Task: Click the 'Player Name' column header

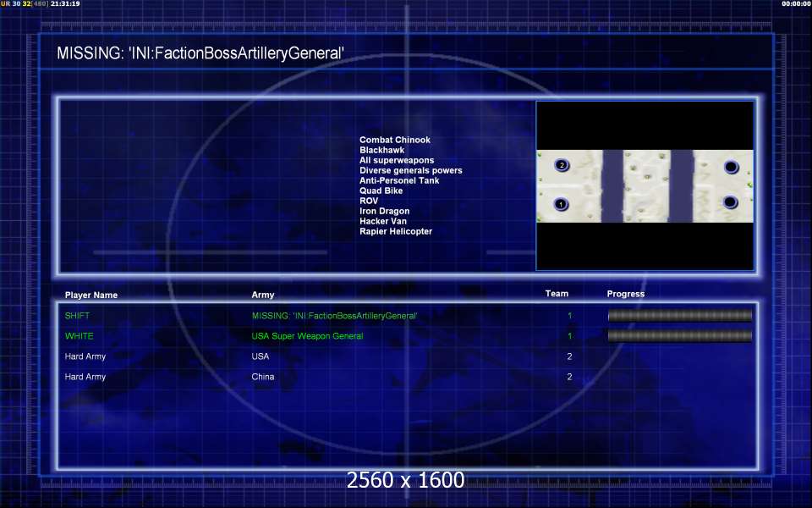Action: coord(91,295)
